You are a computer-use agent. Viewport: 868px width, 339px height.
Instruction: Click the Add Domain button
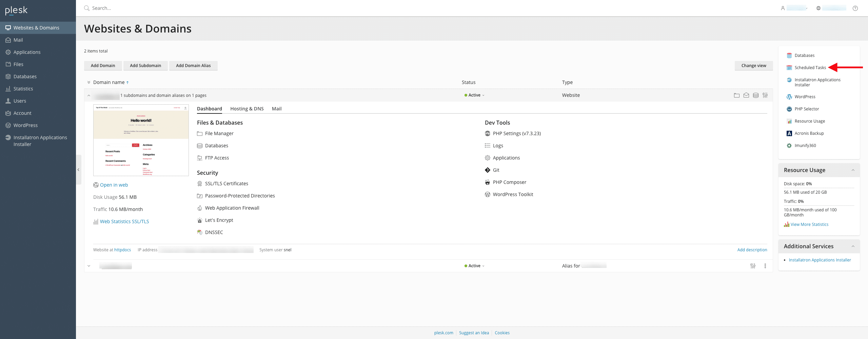[x=103, y=66]
